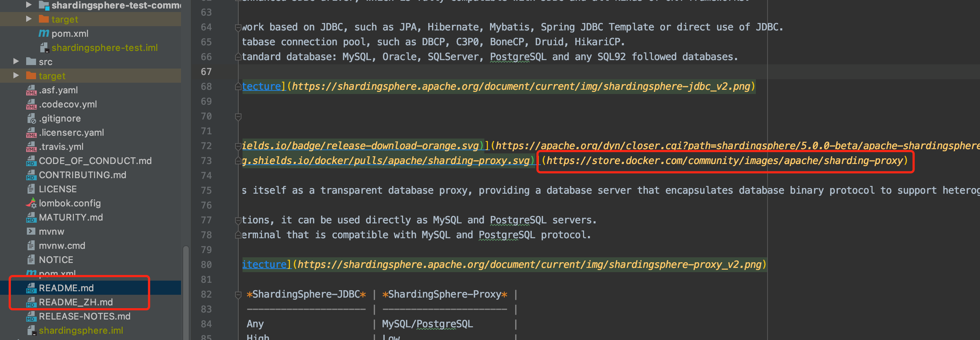Select the .licenserc.yaml file
This screenshot has width=980, height=340.
71,132
